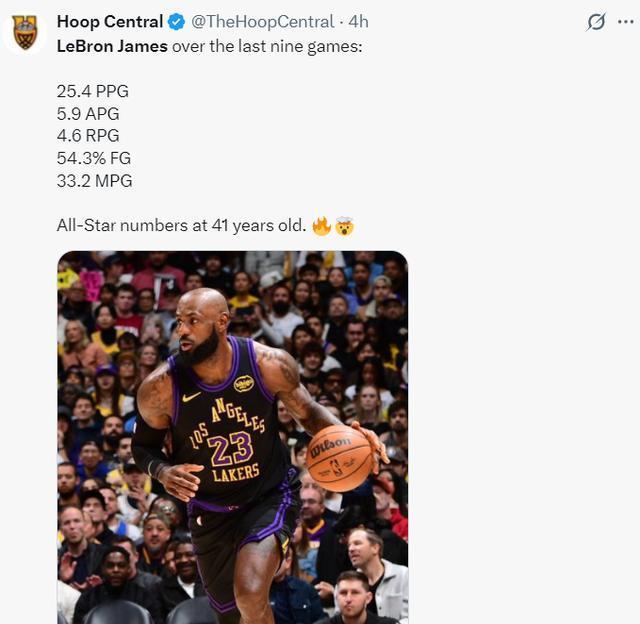Click the 54.3% FG stat line

(94, 158)
